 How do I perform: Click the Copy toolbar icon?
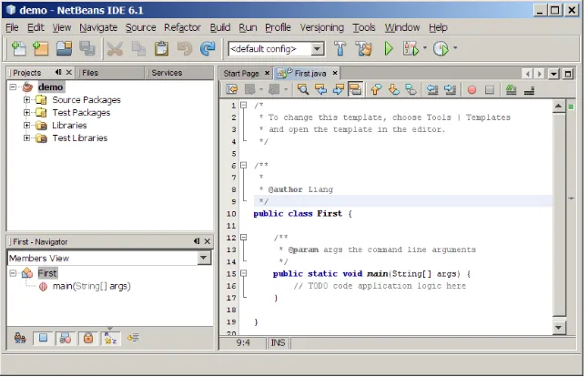(138, 49)
